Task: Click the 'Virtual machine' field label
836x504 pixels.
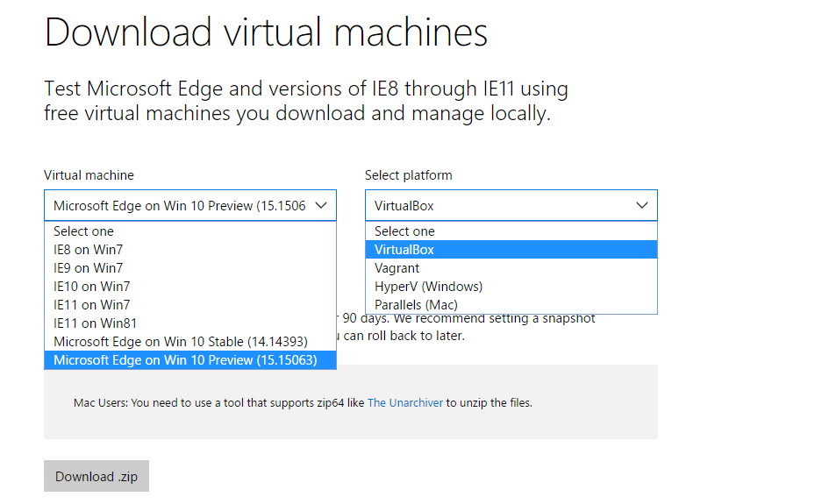Action: click(89, 175)
